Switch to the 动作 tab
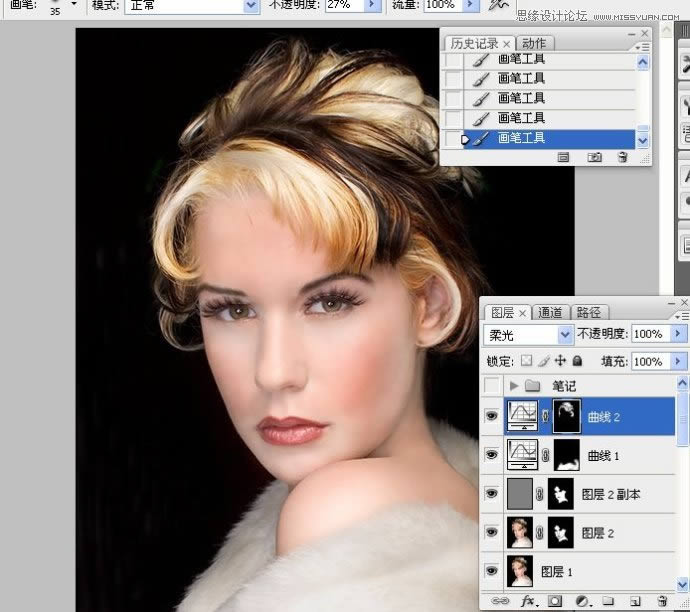This screenshot has width=690, height=612. pyautogui.click(x=534, y=43)
